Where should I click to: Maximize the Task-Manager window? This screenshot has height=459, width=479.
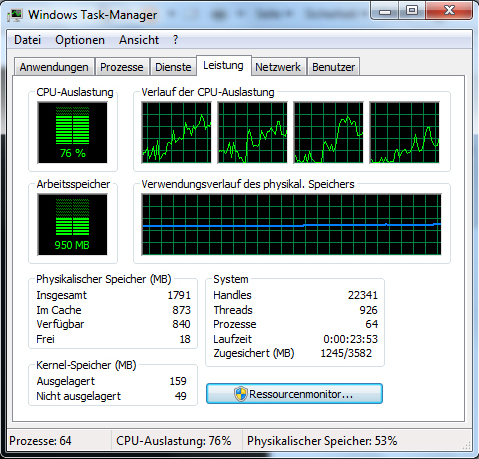(x=412, y=12)
